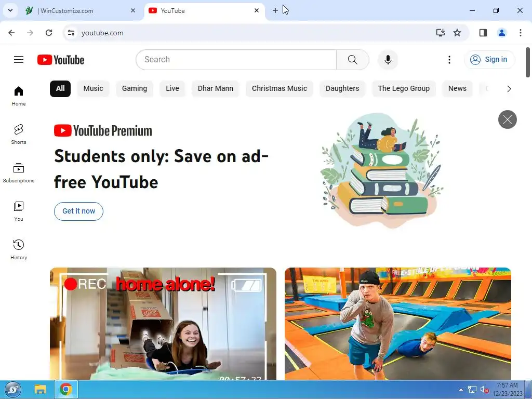Click browser back arrow
Viewport: 532px width, 399px height.
point(11,33)
